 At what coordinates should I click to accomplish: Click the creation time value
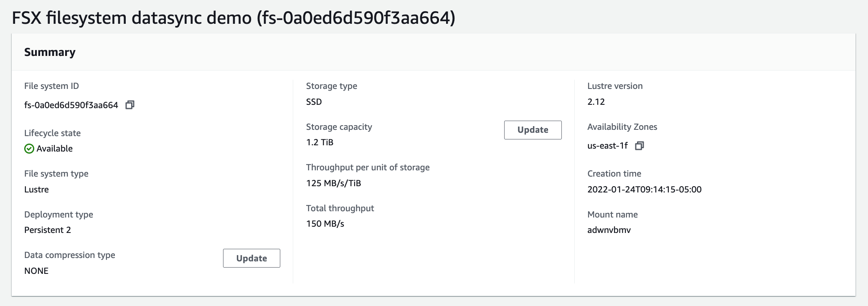pos(644,190)
